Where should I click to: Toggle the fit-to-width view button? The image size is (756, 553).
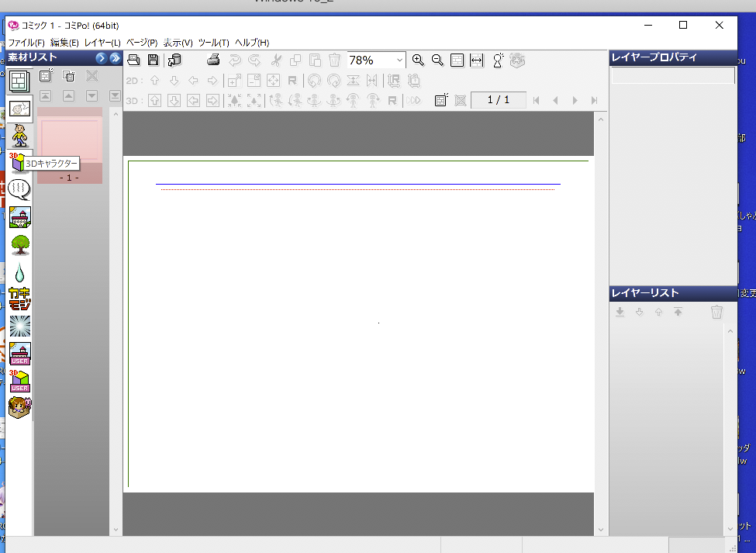[x=477, y=60]
